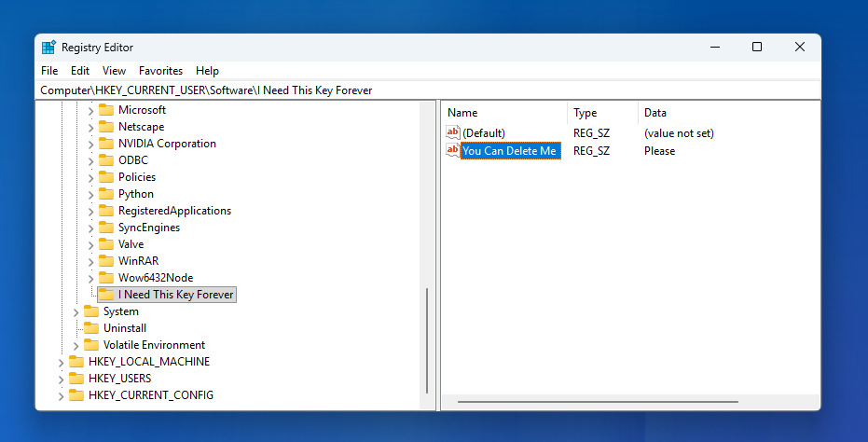Click the registry path address bar
This screenshot has height=442, width=868.
pos(428,90)
